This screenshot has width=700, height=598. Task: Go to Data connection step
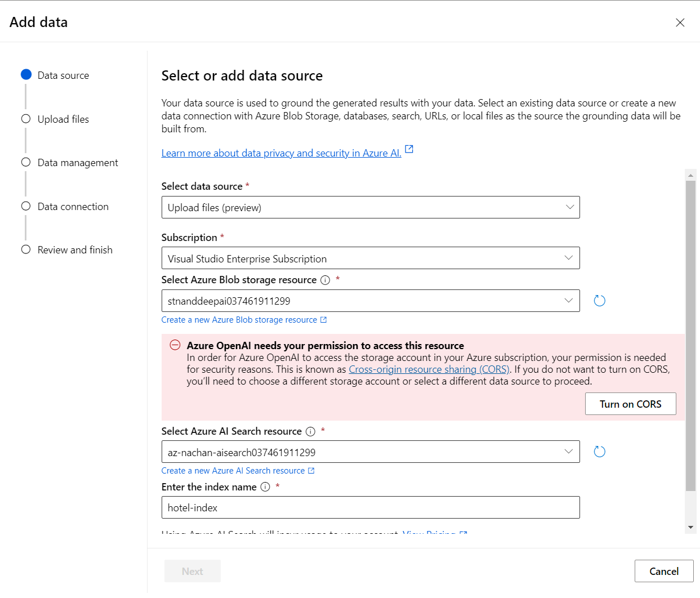pos(73,207)
